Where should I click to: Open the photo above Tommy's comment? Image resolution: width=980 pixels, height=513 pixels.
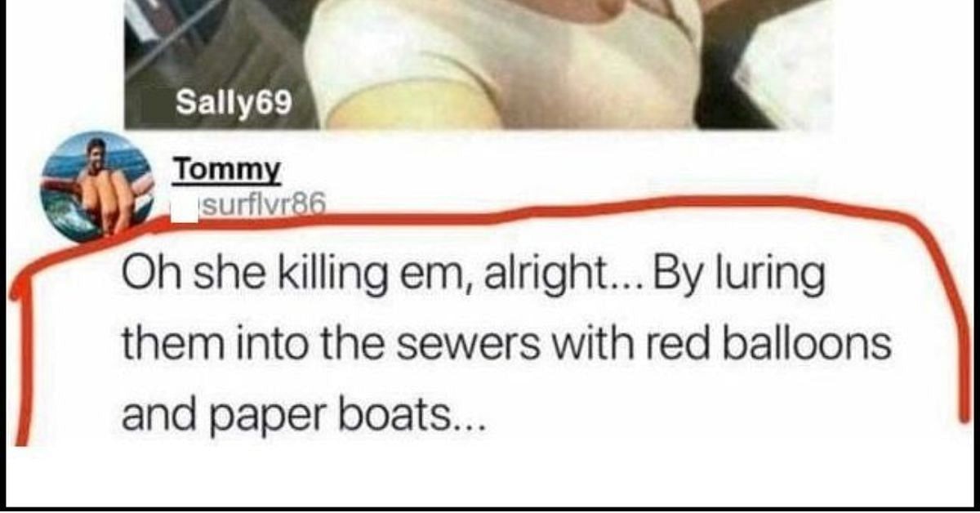click(x=478, y=64)
